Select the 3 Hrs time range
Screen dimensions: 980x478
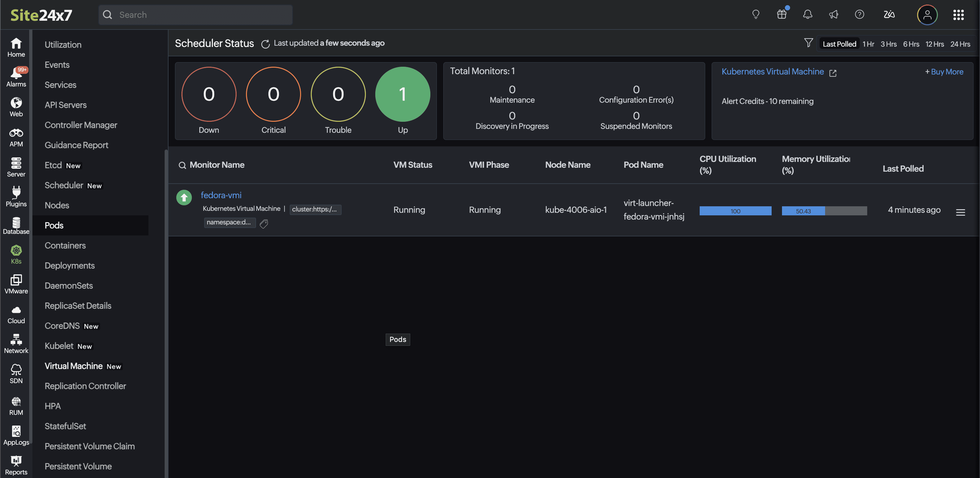pyautogui.click(x=888, y=44)
